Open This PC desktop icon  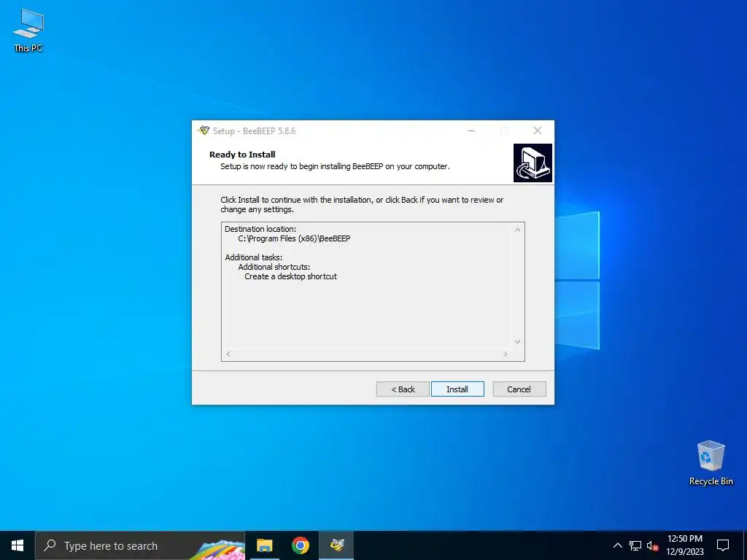28,30
